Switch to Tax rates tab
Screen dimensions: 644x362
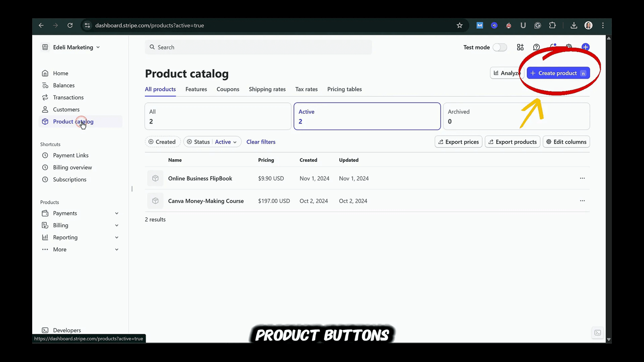pos(306,89)
